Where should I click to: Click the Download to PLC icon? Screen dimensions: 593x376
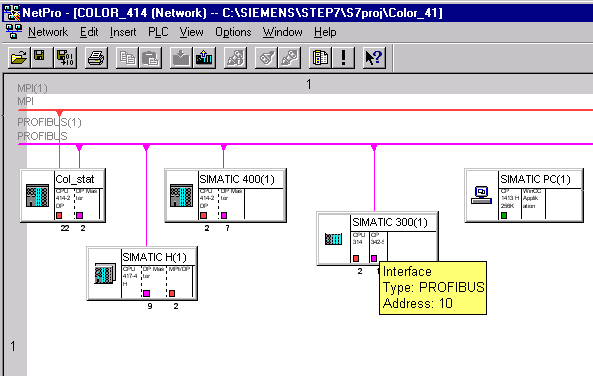[x=181, y=58]
